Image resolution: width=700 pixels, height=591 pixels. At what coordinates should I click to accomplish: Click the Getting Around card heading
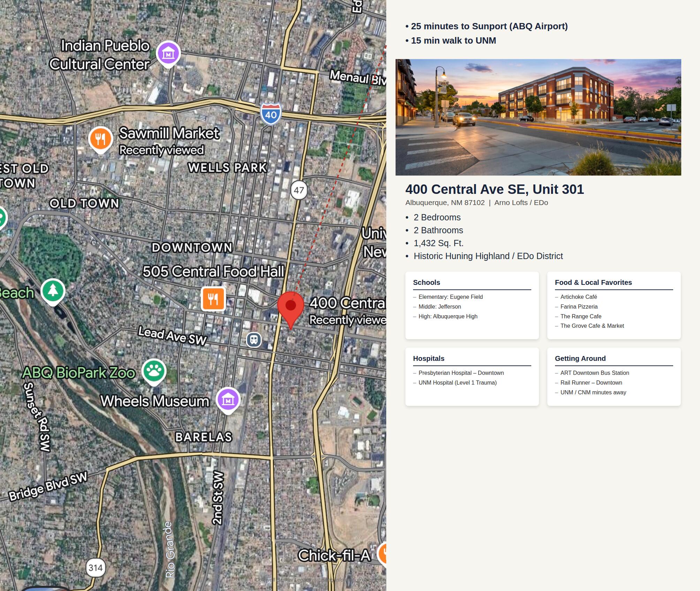580,358
